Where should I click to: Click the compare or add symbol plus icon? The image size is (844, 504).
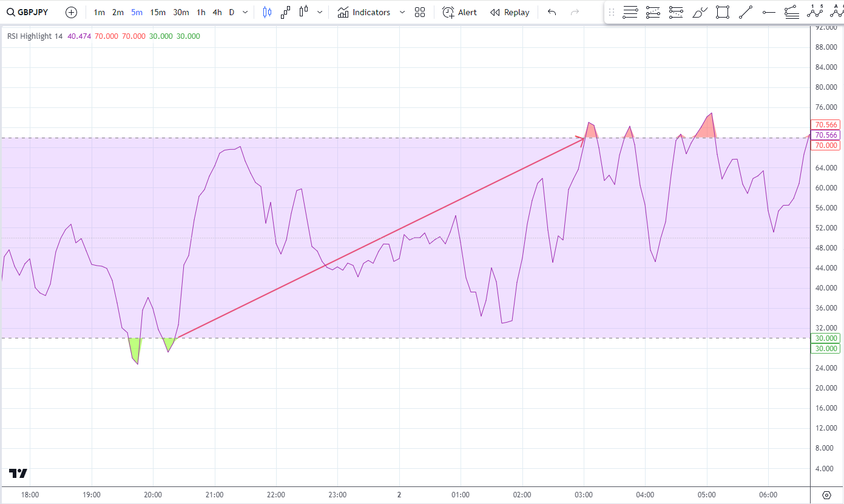tap(71, 12)
